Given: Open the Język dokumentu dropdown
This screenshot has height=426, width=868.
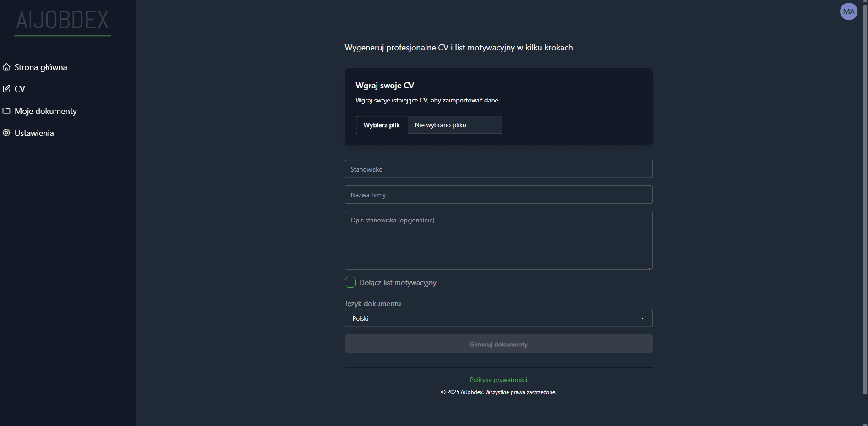Looking at the screenshot, I should pyautogui.click(x=498, y=318).
